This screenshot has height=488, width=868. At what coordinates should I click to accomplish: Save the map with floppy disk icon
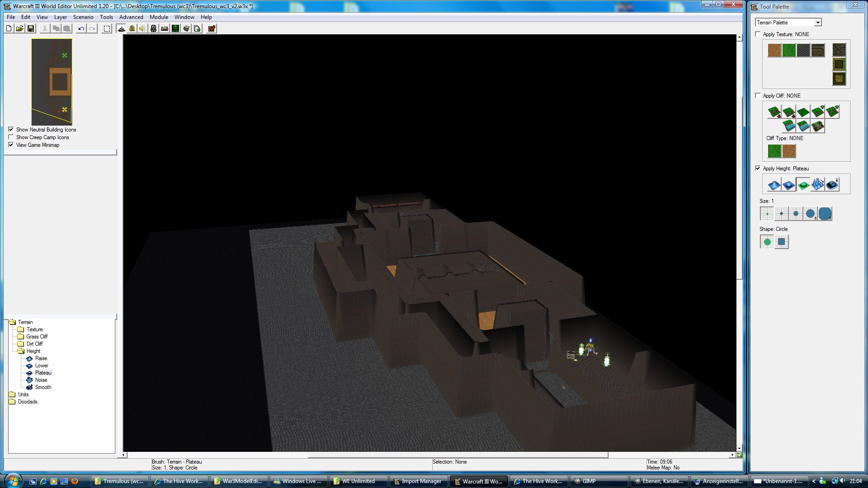tap(31, 28)
